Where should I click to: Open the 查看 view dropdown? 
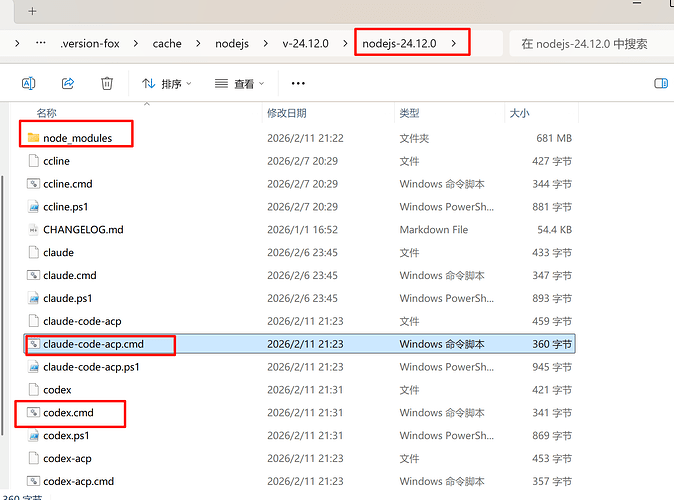pyautogui.click(x=239, y=83)
